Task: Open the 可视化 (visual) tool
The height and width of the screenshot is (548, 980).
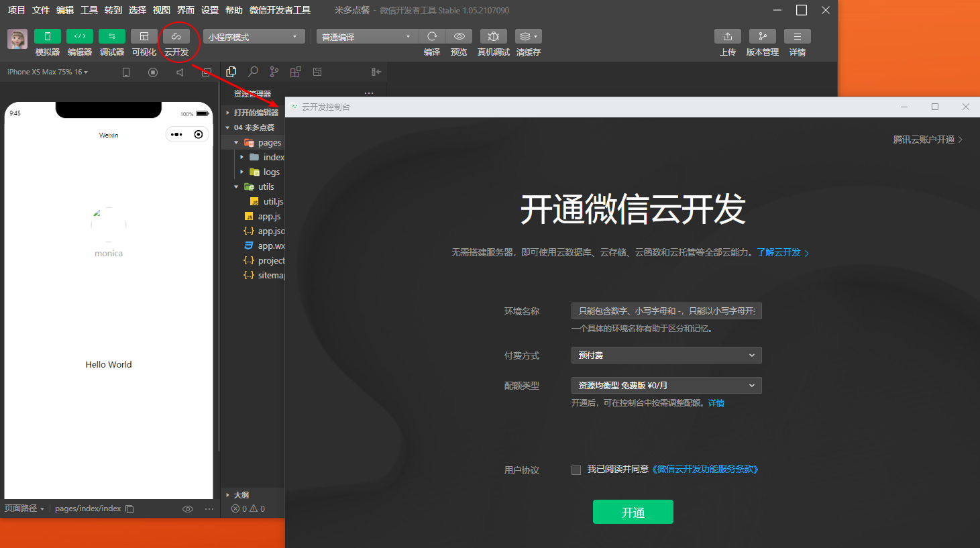Action: click(x=144, y=36)
